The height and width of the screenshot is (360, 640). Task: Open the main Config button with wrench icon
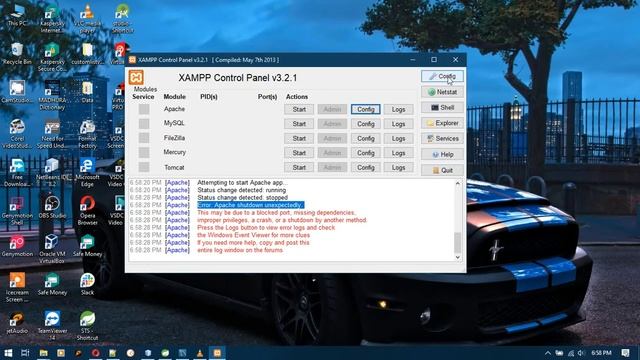[x=442, y=76]
